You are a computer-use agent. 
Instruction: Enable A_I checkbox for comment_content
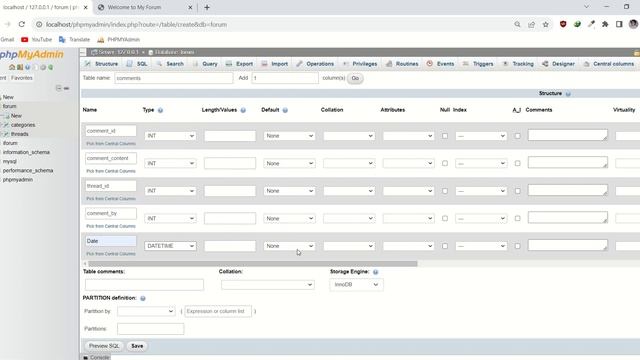point(518,163)
